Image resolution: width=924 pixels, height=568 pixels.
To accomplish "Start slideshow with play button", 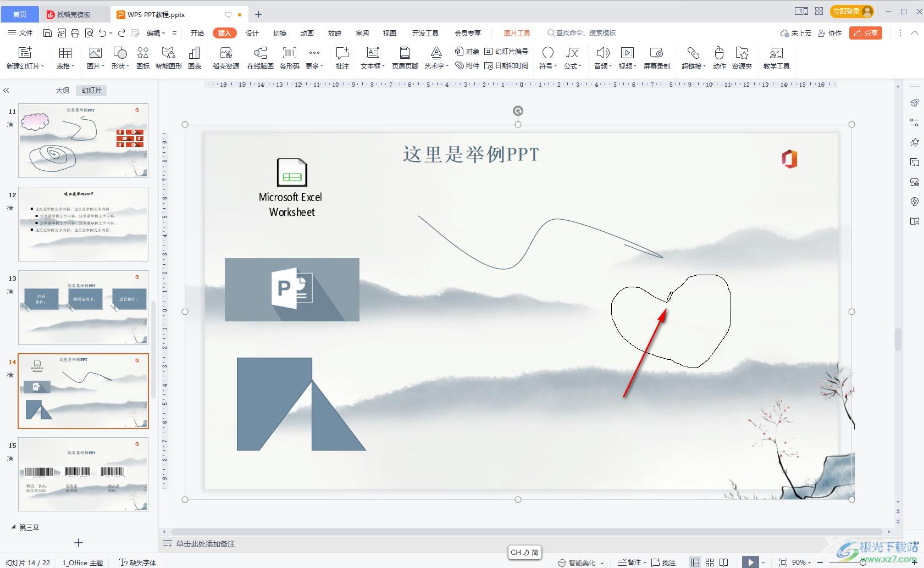I will click(750, 563).
